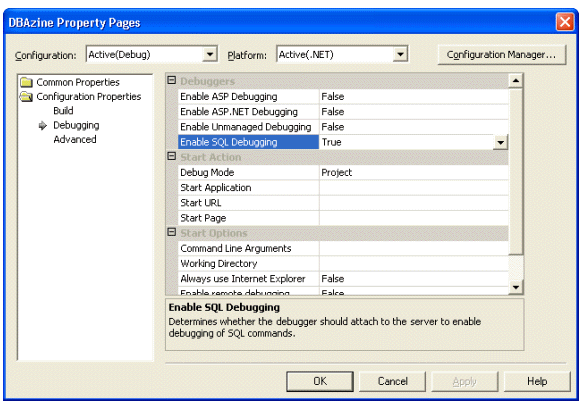Select the Advanced page
Viewport: 584px width, 406px height.
[75, 139]
